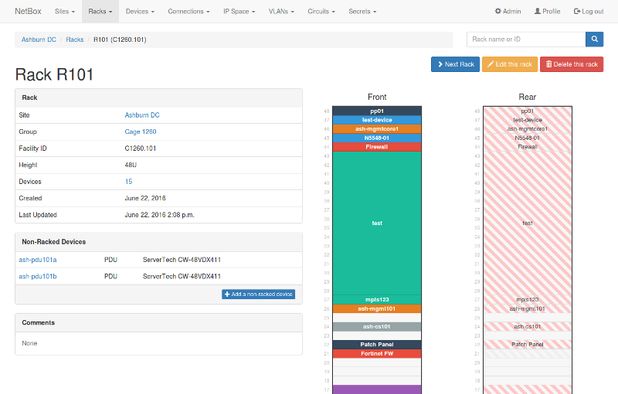Screen dimensions: 618x394
Task: Open the Racks dropdown menu
Action: click(x=100, y=11)
